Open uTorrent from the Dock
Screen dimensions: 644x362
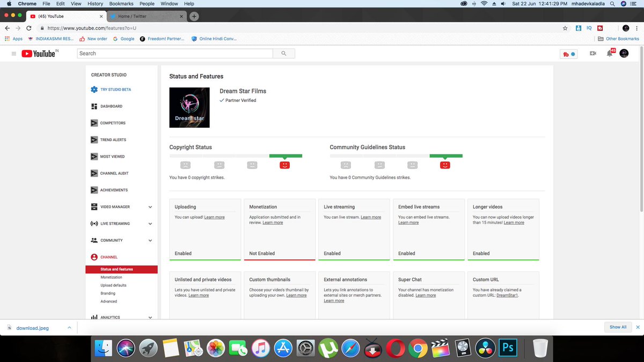(x=327, y=349)
